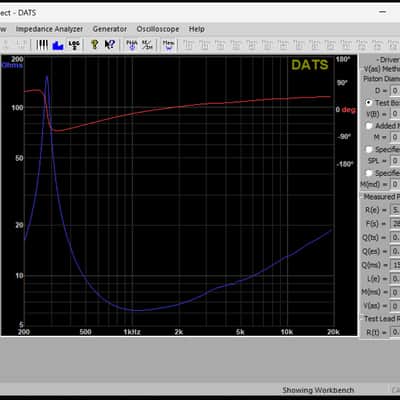
Task: Click the M(md) = input field
Action: [x=395, y=184]
